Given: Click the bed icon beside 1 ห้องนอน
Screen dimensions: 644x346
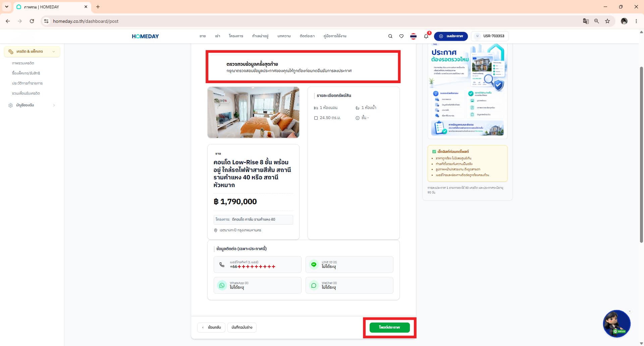Looking at the screenshot, I should pos(316,108).
